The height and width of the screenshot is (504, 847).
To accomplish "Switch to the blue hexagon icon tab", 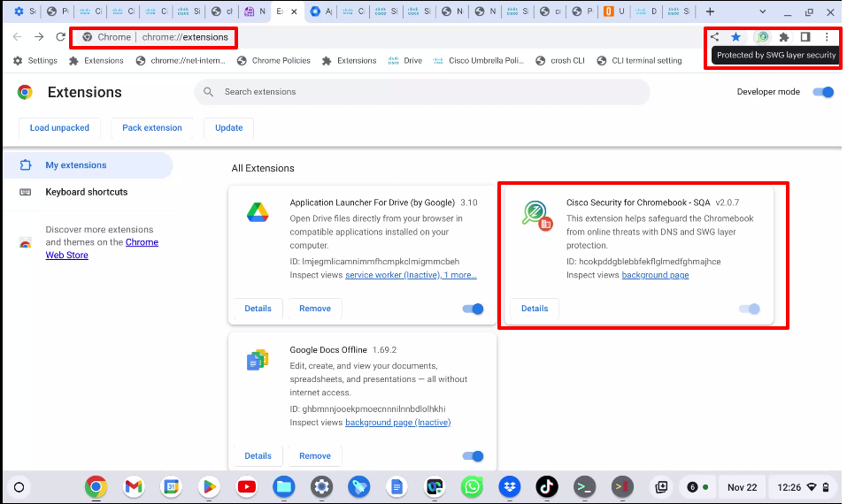I will point(321,11).
